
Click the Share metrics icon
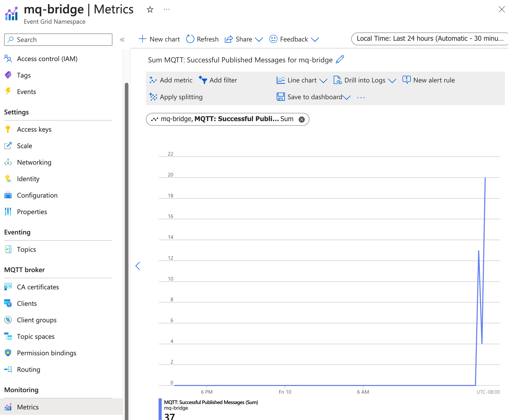pos(230,39)
